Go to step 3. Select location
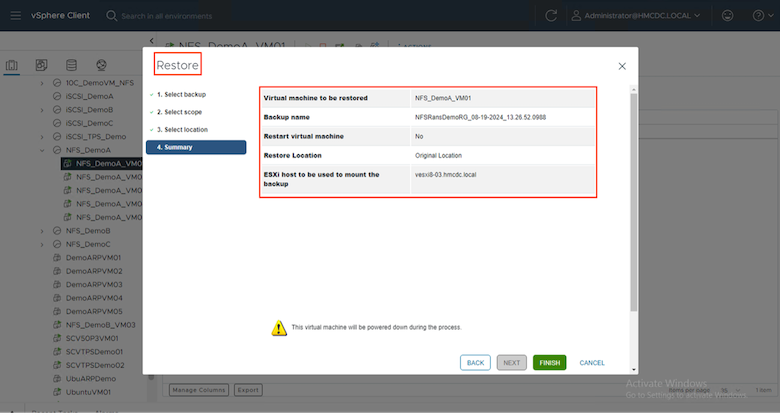The height and width of the screenshot is (415, 780). 182,130
